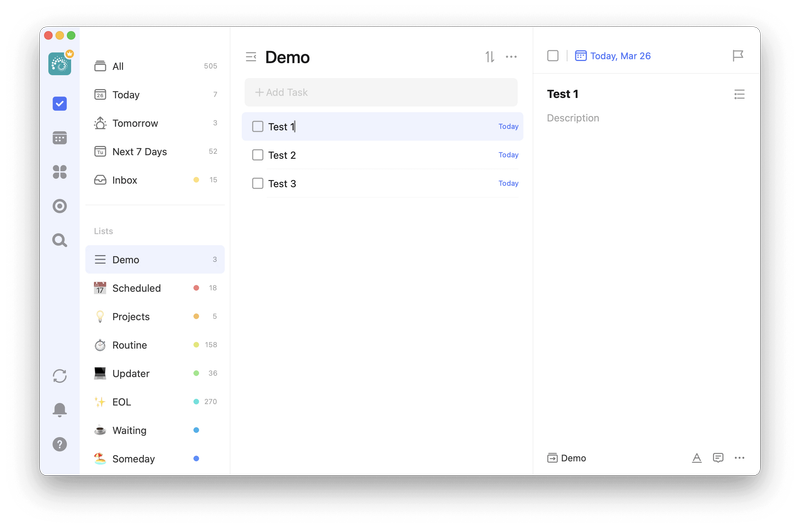This screenshot has height=528, width=800.
Task: Open the Projects list
Action: (x=131, y=317)
